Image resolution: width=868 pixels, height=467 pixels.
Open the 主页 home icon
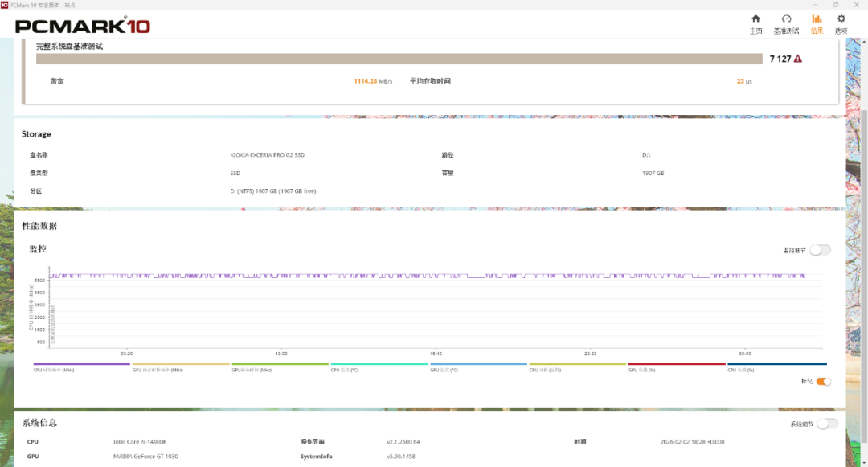pyautogui.click(x=755, y=20)
